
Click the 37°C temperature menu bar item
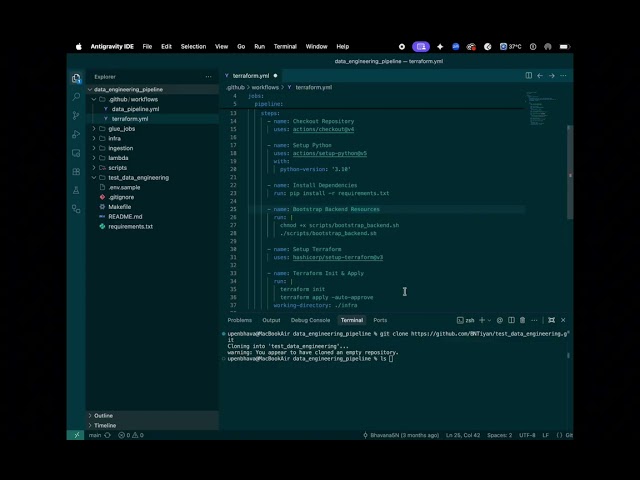(511, 47)
